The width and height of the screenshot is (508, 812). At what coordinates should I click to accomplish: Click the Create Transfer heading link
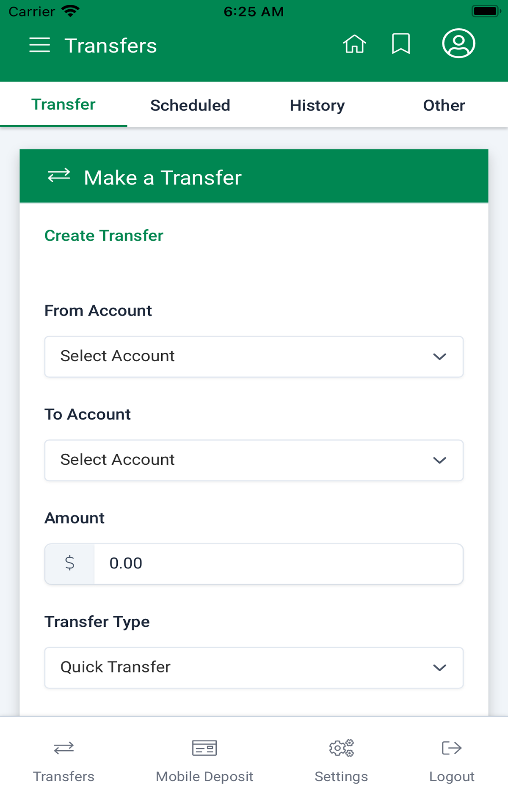coord(104,236)
